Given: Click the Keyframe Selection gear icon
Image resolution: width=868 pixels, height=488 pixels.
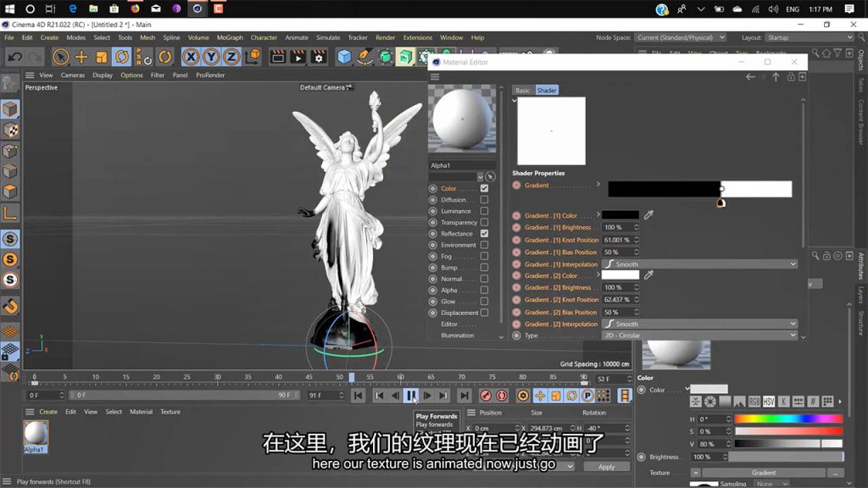Looking at the screenshot, I should [523, 396].
